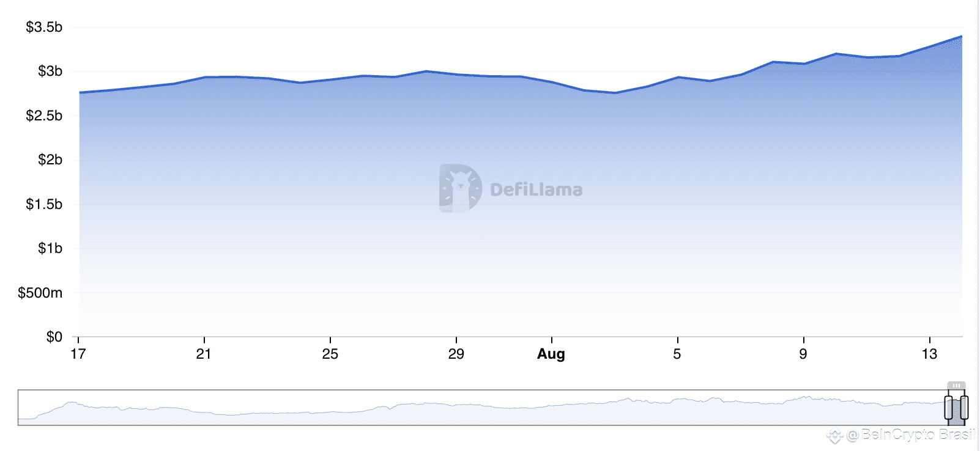Select the left handle of the range selector
980x451 pixels.
tap(948, 408)
